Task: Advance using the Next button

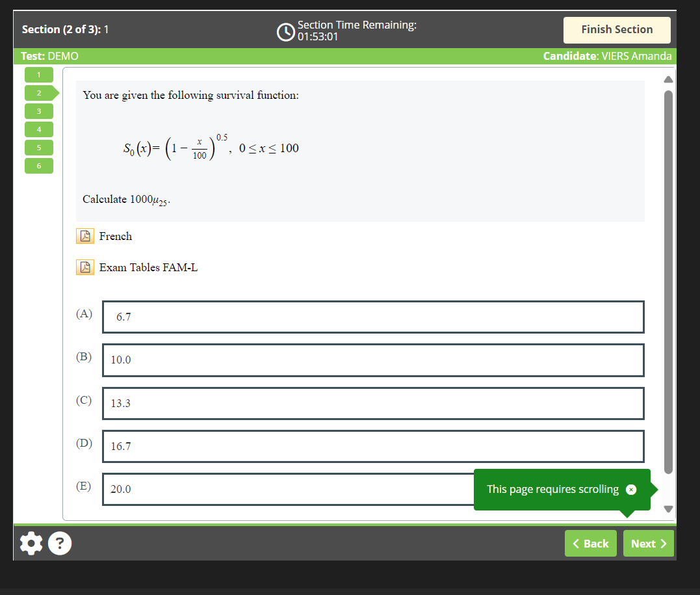Action: click(648, 543)
